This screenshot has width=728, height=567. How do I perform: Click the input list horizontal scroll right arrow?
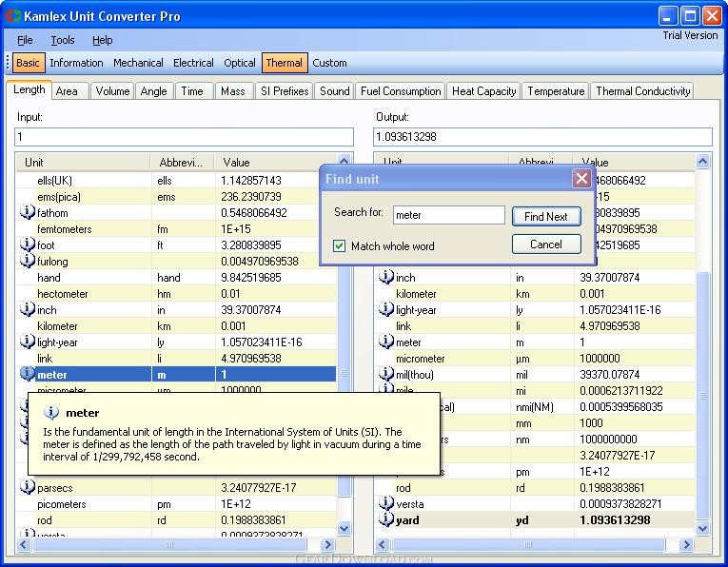pyautogui.click(x=327, y=544)
